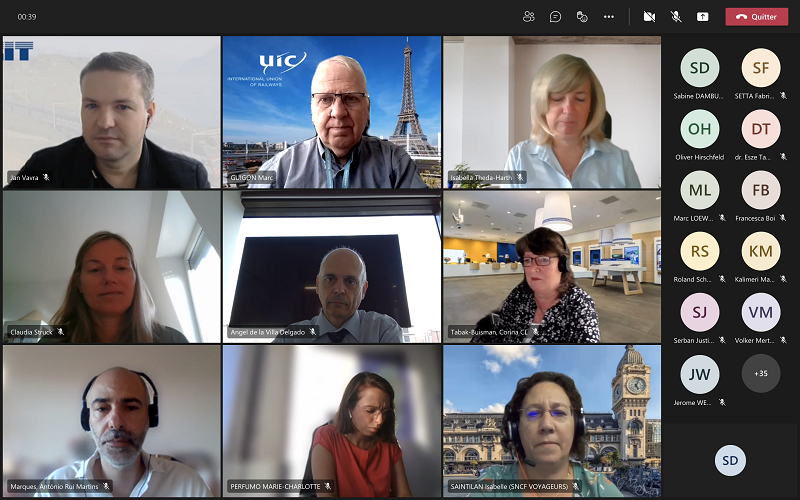The width and height of the screenshot is (800, 500).
Task: Click the KM participant avatar
Action: point(760,251)
